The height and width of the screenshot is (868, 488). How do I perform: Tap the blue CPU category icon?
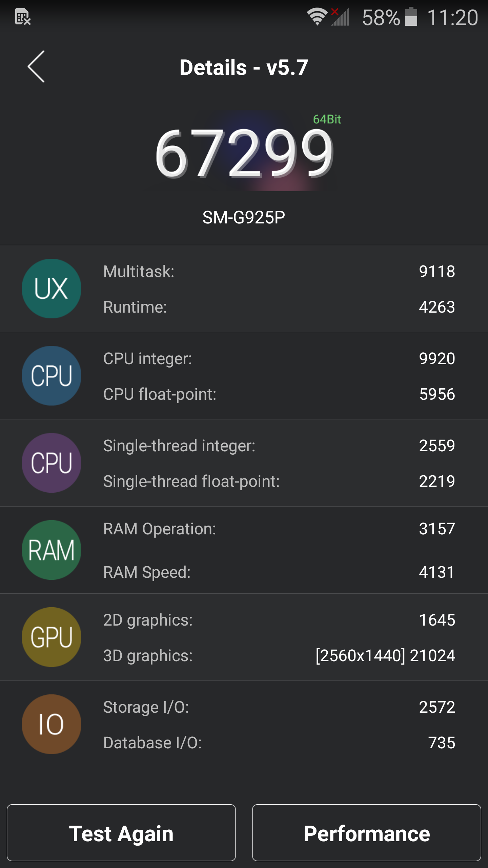coord(52,376)
